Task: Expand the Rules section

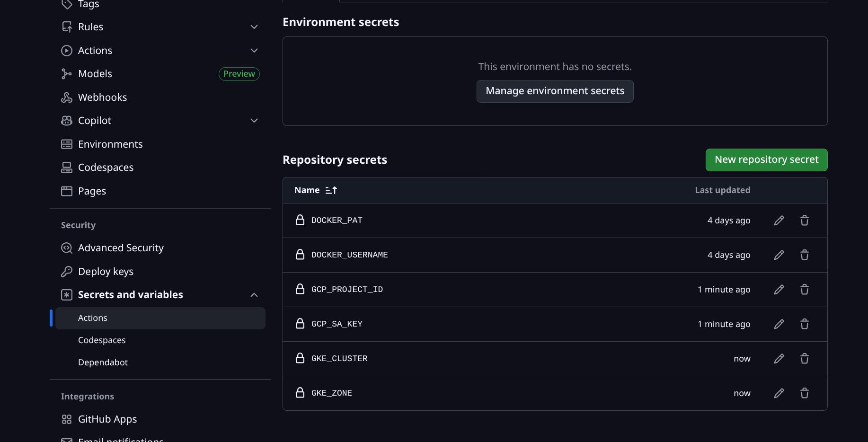Action: pyautogui.click(x=254, y=27)
